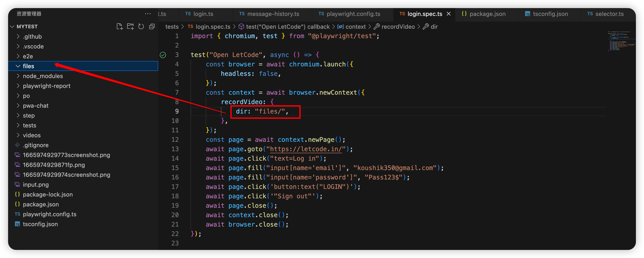Collapse the files folder chevron
The width and height of the screenshot is (644, 258).
point(18,66)
